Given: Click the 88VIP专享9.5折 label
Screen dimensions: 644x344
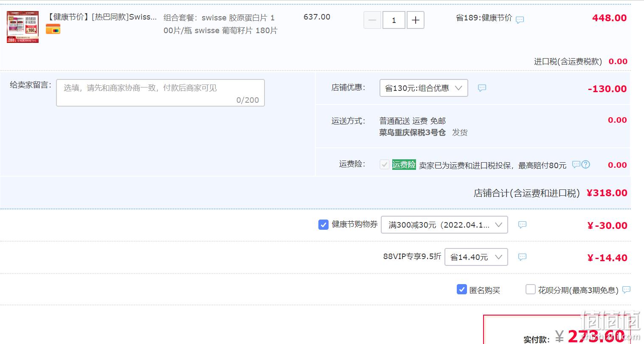Looking at the screenshot, I should 412,257.
